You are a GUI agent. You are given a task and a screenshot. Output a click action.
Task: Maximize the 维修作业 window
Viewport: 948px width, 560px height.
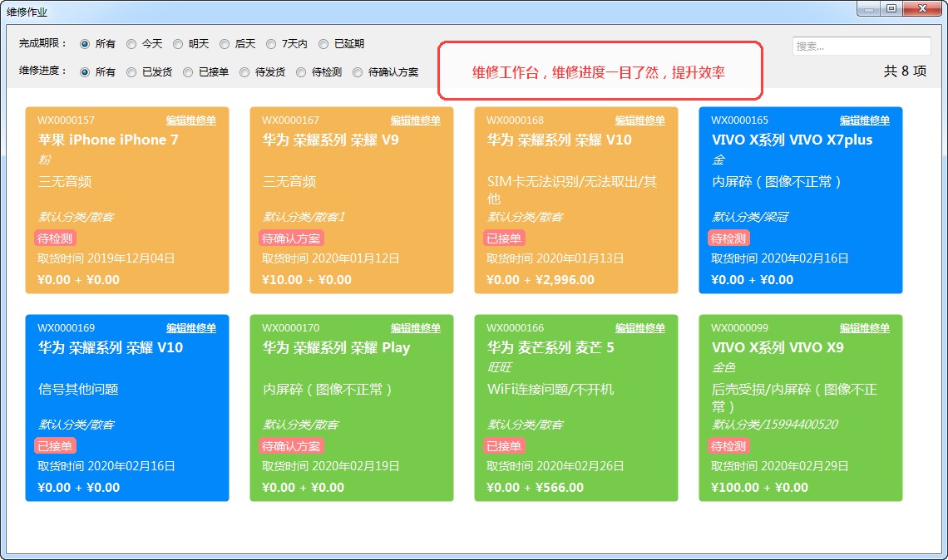point(891,9)
